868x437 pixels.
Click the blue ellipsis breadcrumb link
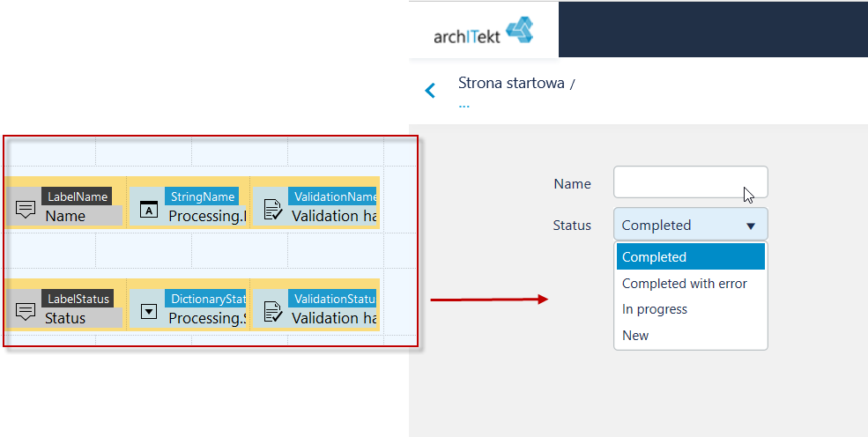tap(464, 105)
